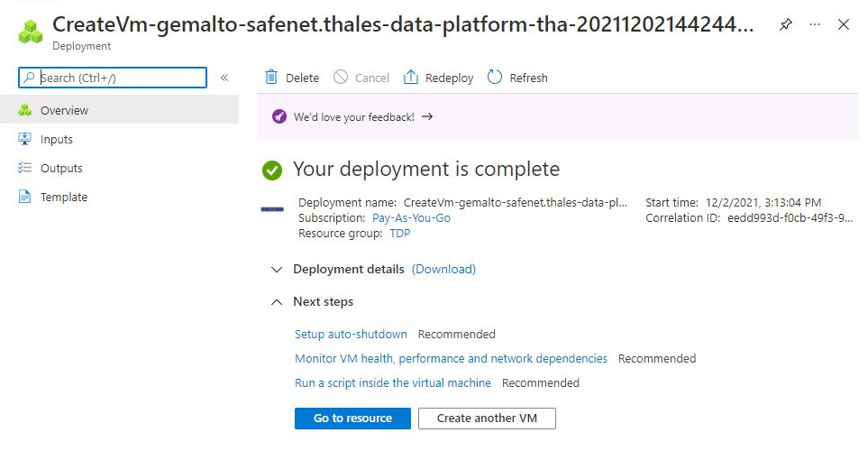The width and height of the screenshot is (868, 451).
Task: Open Monitor VM health, performance link
Action: 452,358
